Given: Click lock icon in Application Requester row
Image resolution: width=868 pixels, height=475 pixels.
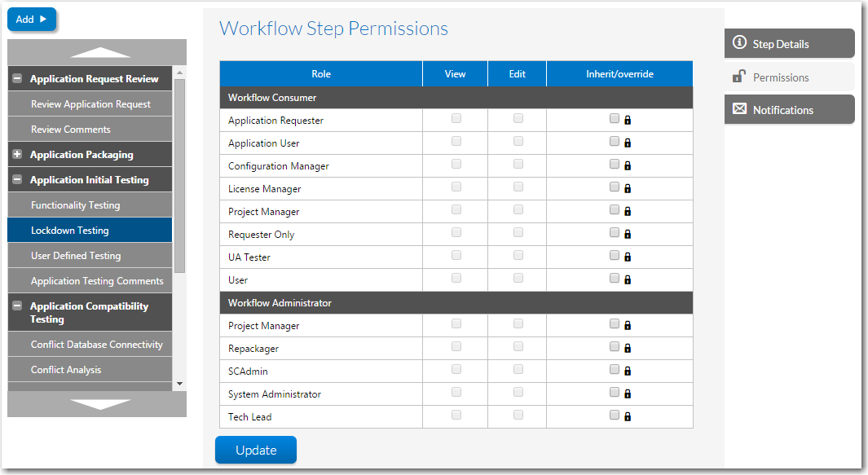Looking at the screenshot, I should [628, 121].
